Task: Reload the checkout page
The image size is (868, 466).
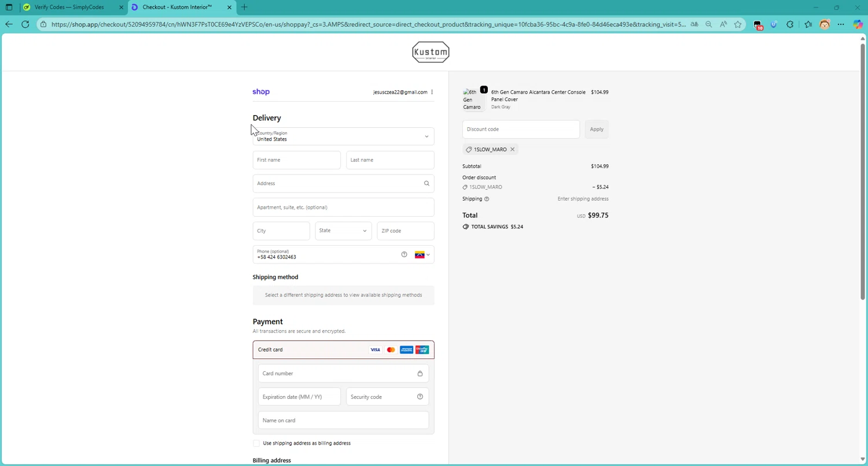Action: coord(25,24)
